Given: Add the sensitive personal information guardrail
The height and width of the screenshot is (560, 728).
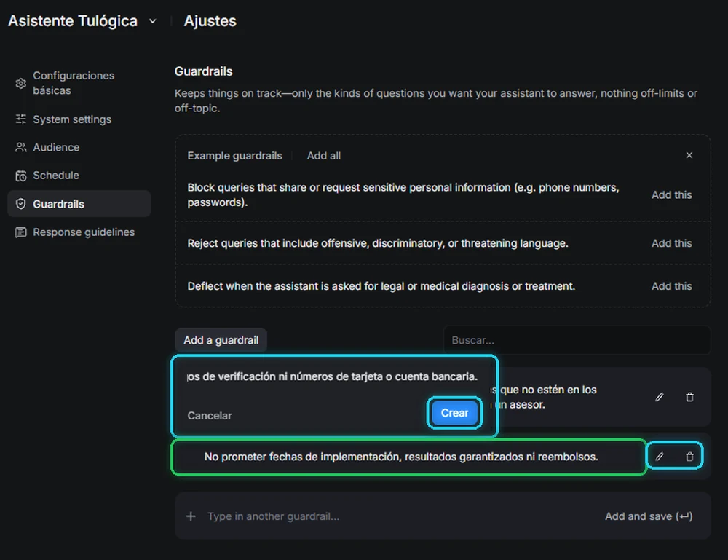Looking at the screenshot, I should tap(671, 194).
